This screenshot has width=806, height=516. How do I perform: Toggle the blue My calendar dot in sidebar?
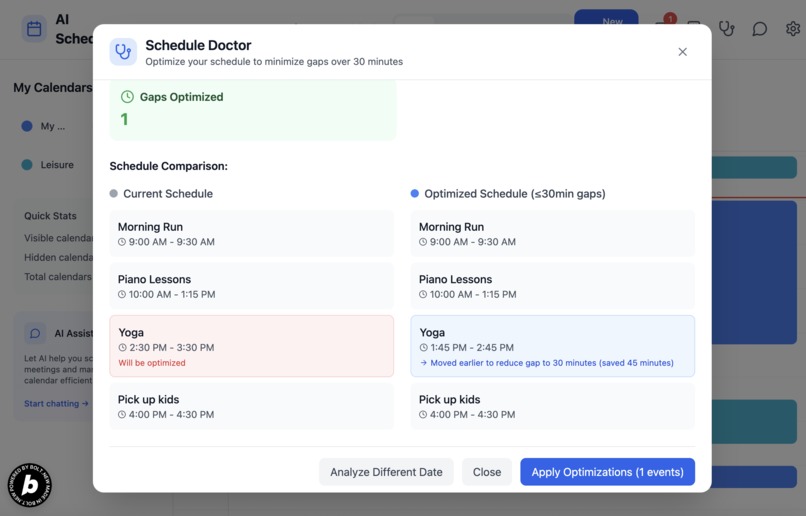27,126
